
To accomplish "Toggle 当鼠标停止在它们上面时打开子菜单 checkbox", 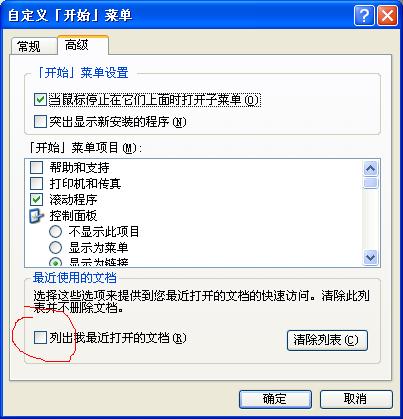I will (x=40, y=100).
